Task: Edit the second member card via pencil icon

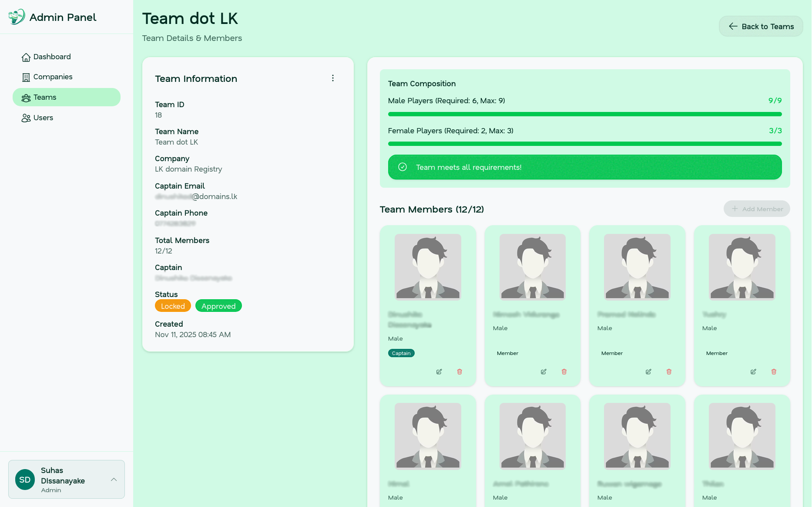Action: tap(544, 372)
